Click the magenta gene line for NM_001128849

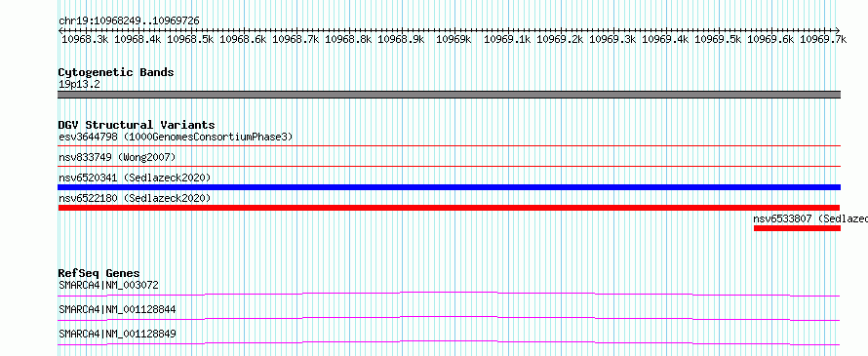449,342
